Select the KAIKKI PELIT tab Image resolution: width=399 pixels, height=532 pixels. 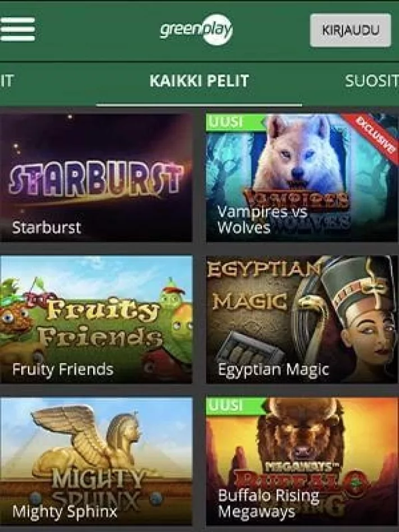(x=199, y=81)
